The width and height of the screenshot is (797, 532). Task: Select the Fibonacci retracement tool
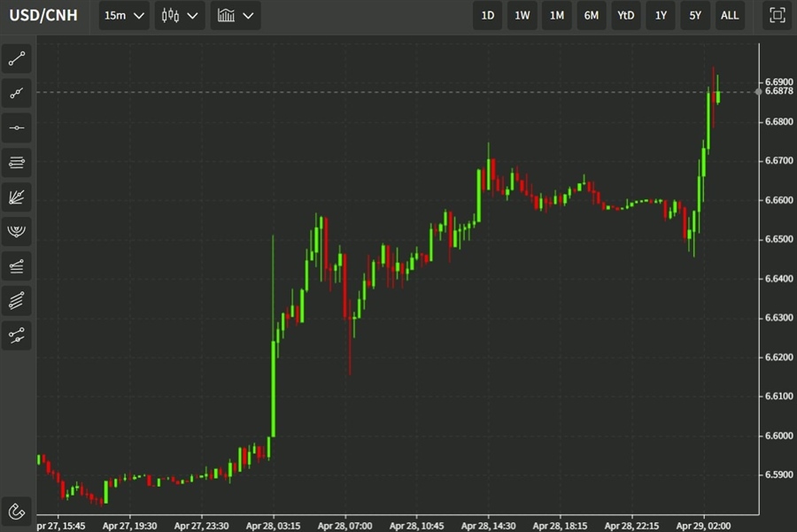pyautogui.click(x=16, y=266)
